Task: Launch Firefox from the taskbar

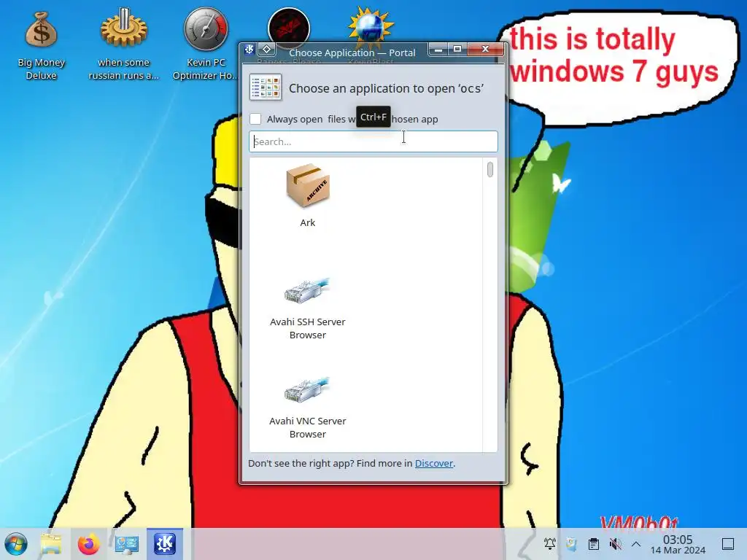Action: pos(88,544)
